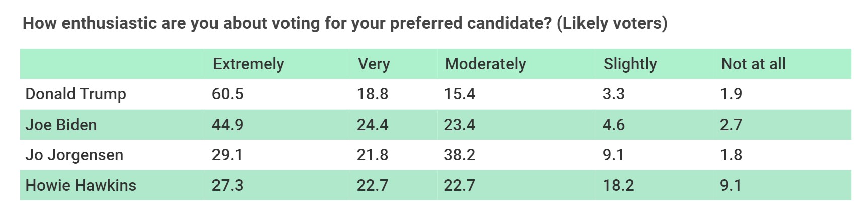Select the Howie Hawkins row label
This screenshot has width=868, height=205.
81,185
